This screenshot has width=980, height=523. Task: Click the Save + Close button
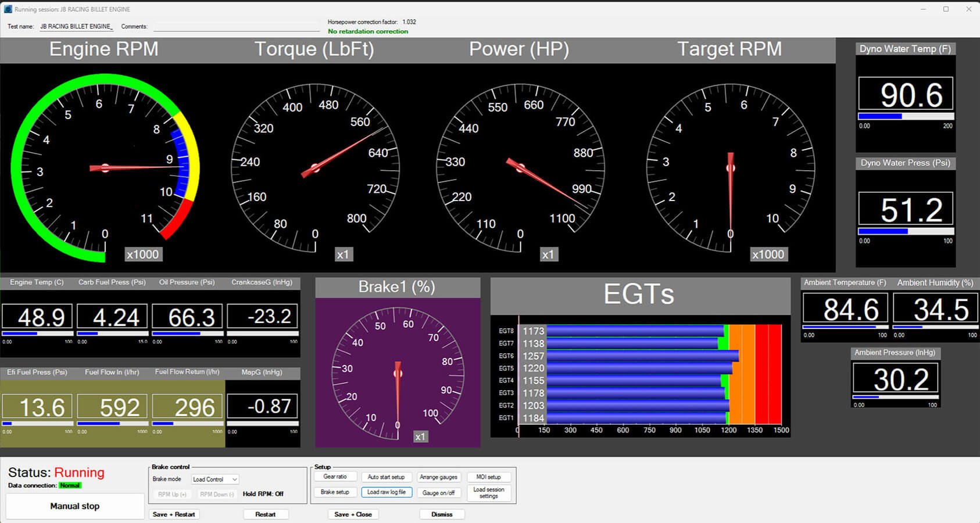[353, 514]
